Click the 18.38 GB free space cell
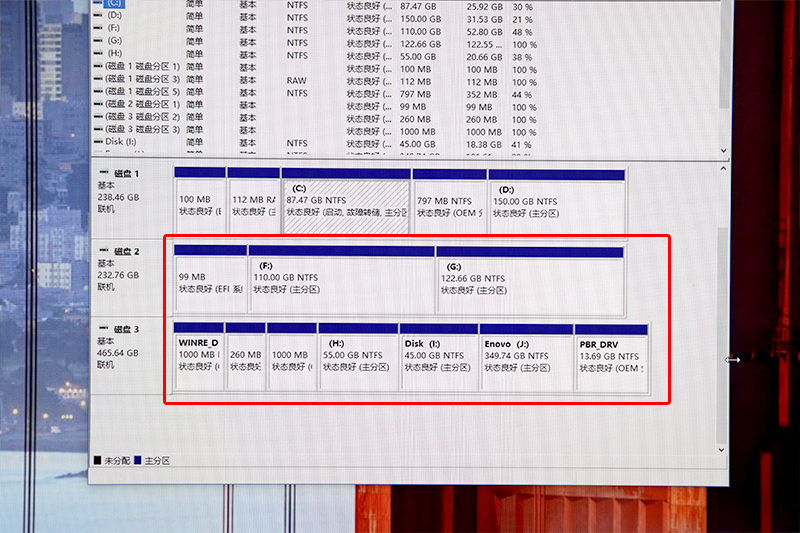Image resolution: width=800 pixels, height=533 pixels. (x=484, y=144)
